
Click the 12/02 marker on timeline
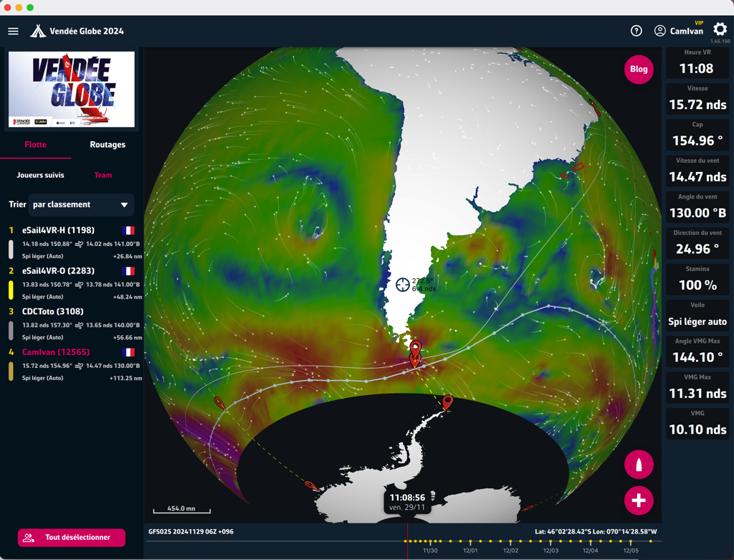pyautogui.click(x=510, y=550)
